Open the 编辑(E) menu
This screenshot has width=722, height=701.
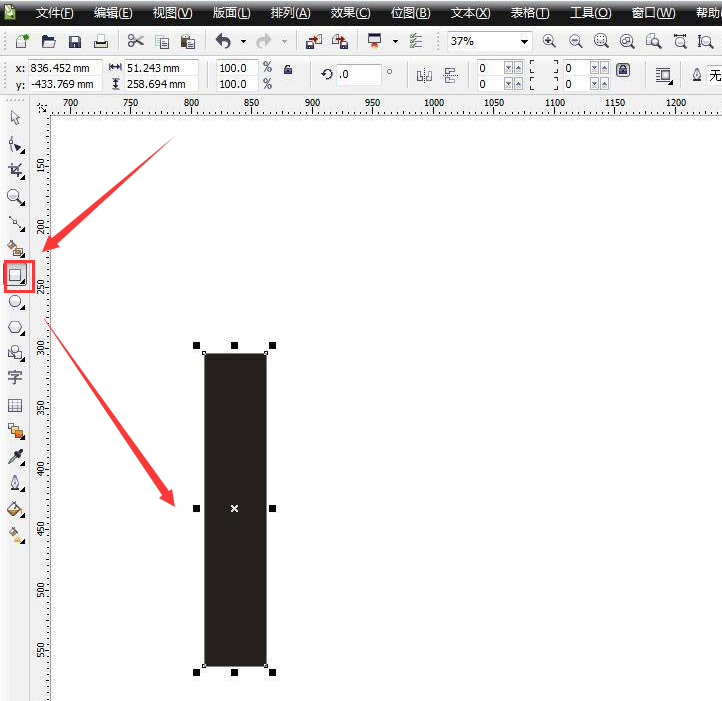[113, 13]
